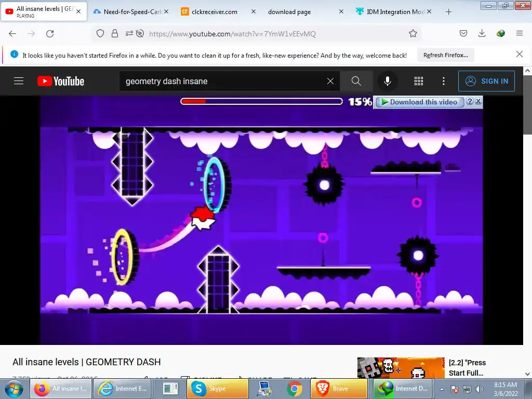Open the [2.2] "Press Start Full..." video title
The image size is (532, 399).
point(467,368)
